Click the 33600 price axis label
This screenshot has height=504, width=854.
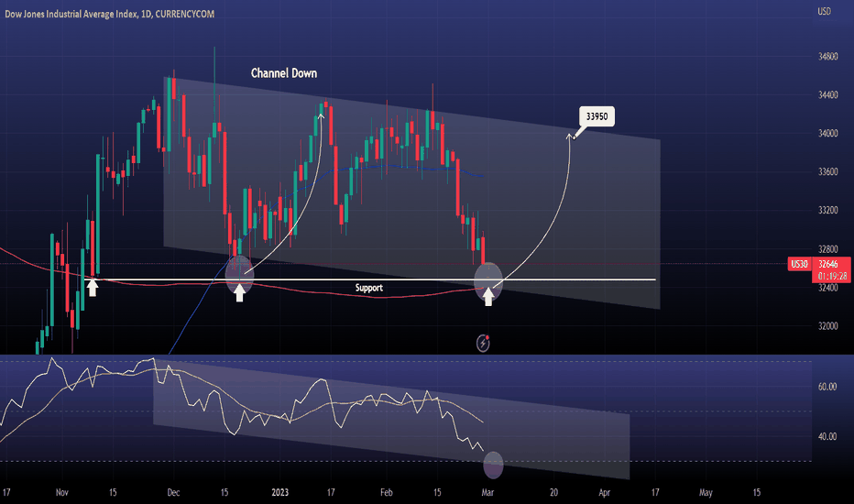tap(827, 171)
